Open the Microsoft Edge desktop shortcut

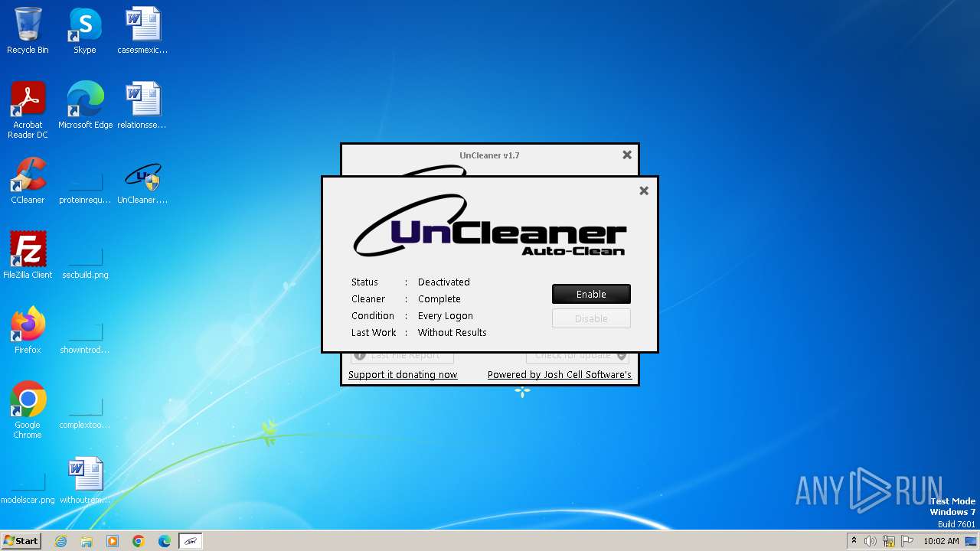click(x=85, y=105)
